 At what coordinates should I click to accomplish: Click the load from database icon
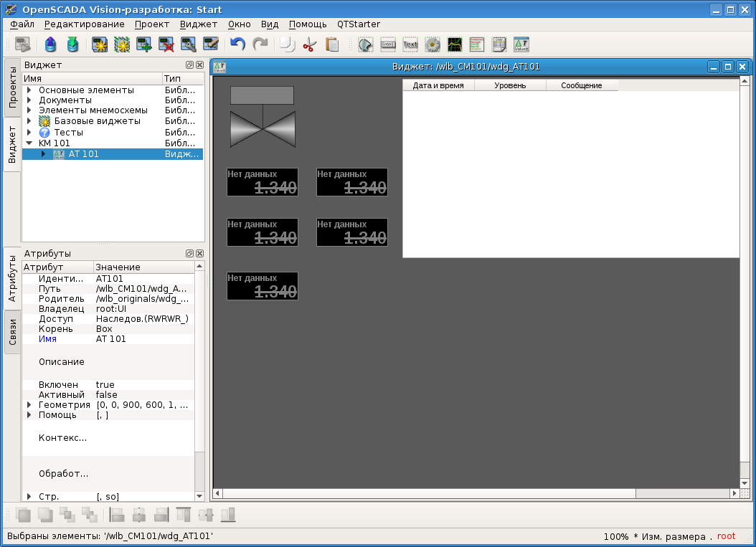[50, 44]
